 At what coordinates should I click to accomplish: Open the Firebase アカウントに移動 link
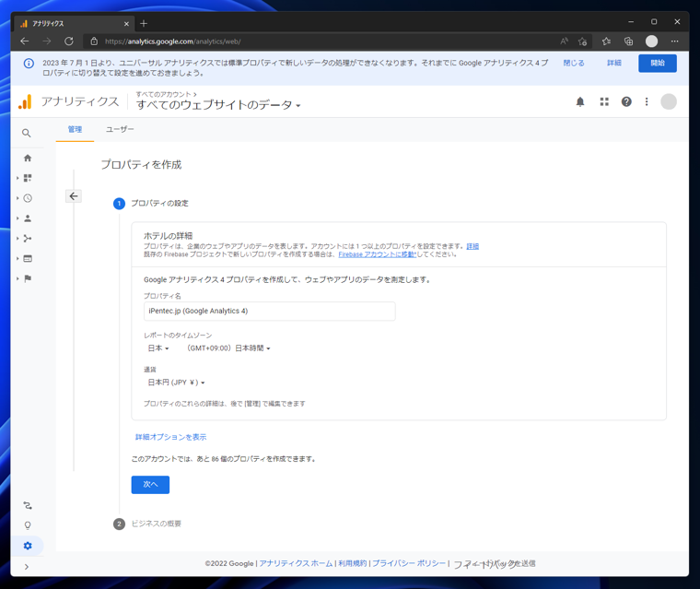[x=378, y=254]
